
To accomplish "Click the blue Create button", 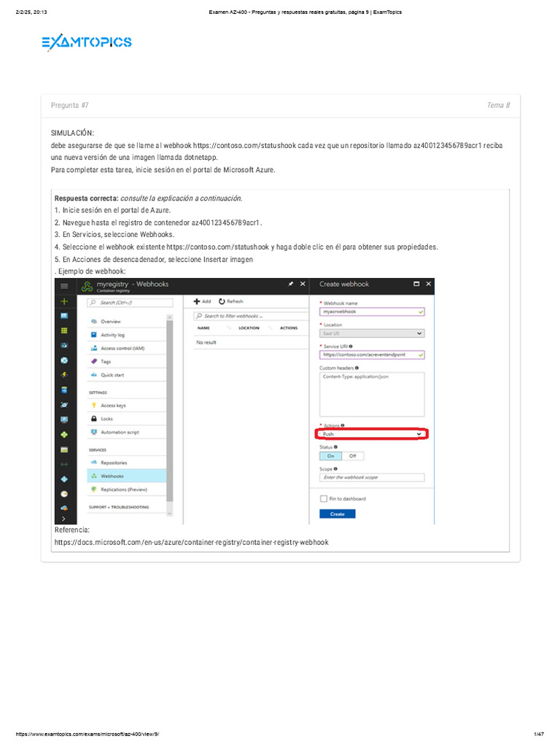I will [337, 514].
